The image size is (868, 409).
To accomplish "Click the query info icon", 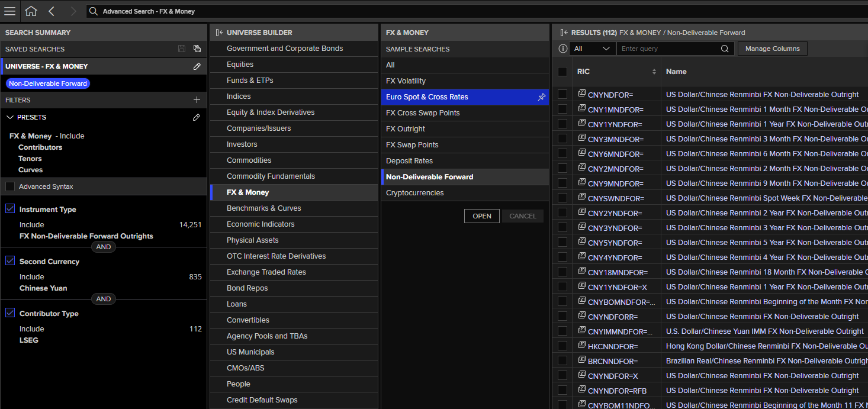I will coord(563,49).
